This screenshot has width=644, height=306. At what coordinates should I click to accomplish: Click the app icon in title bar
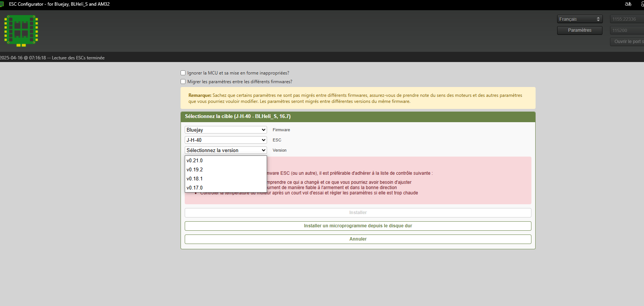click(x=2, y=4)
